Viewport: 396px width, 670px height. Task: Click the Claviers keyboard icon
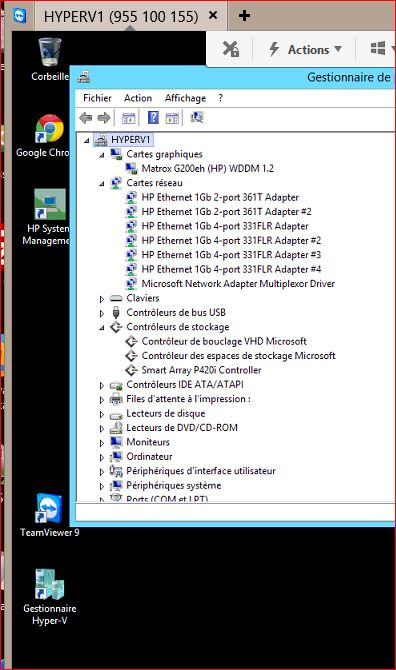[x=116, y=298]
